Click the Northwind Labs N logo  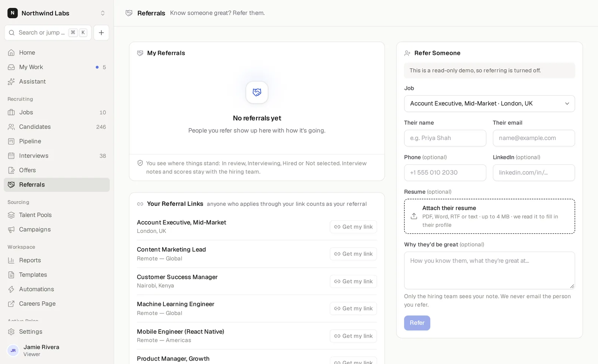pyautogui.click(x=12, y=13)
